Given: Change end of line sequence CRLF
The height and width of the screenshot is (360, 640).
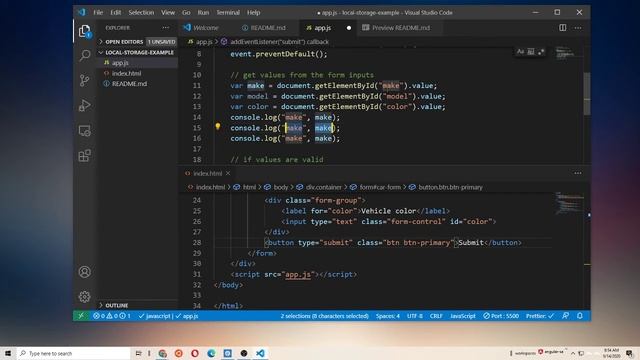Looking at the screenshot, I should [x=436, y=316].
